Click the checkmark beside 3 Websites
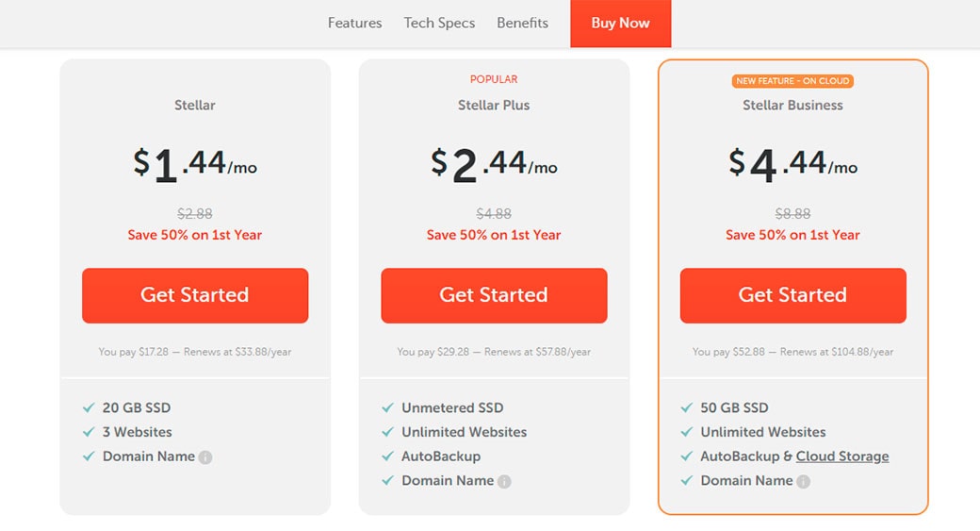The height and width of the screenshot is (531, 980). pyautogui.click(x=89, y=432)
